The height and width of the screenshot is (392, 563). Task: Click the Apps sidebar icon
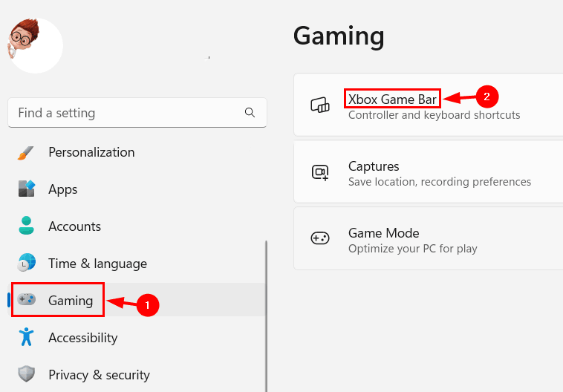[27, 189]
